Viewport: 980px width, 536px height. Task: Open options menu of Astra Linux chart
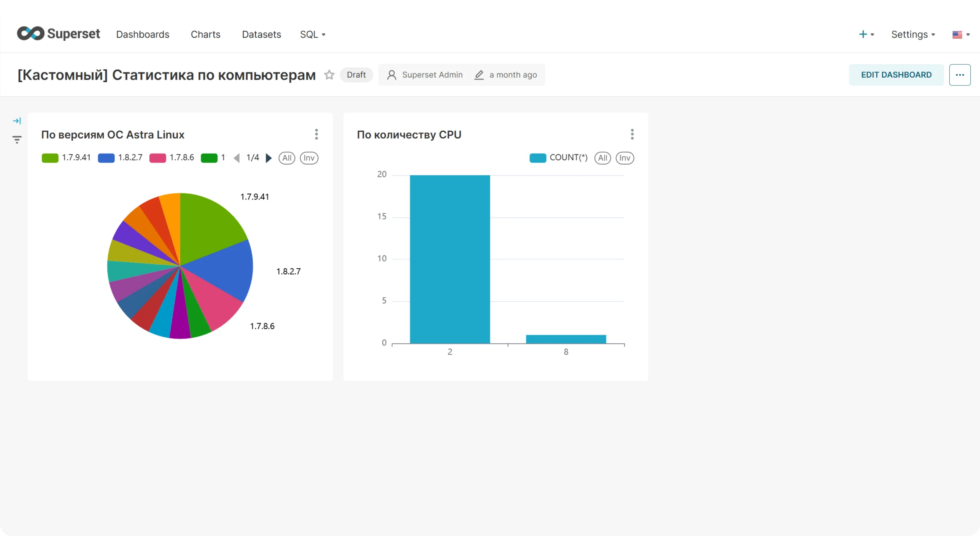(x=316, y=134)
